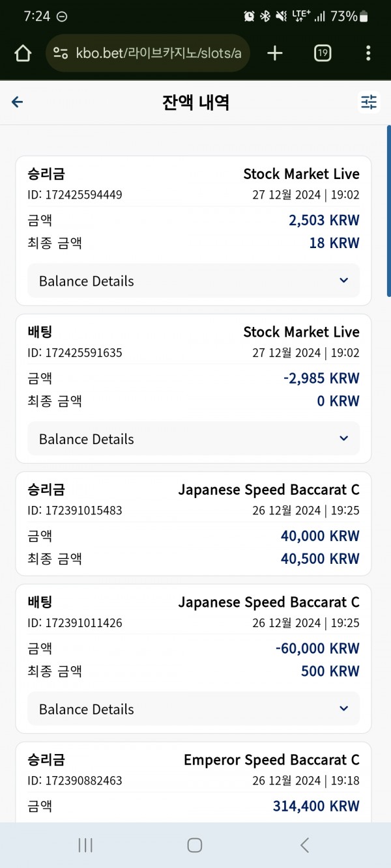Tap the Stock Market Live -2,985 KRW amount
The height and width of the screenshot is (868, 391).
tap(321, 378)
